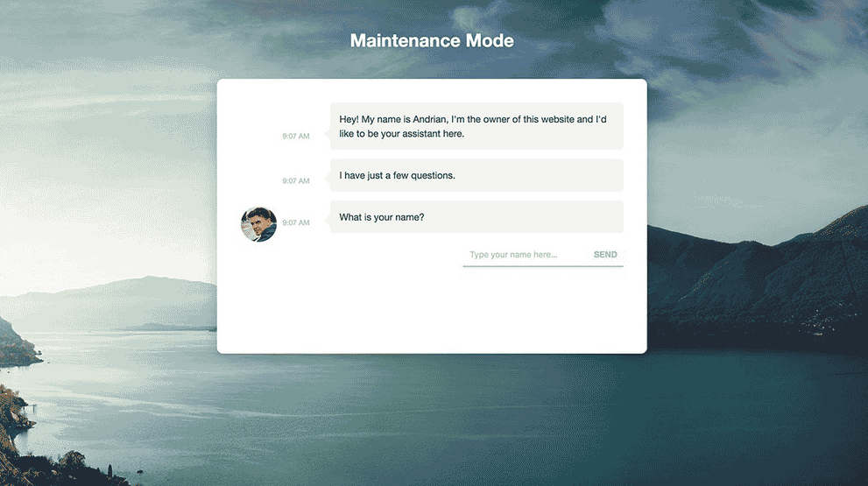Screen dimensions: 868x486
Task: Click the empty white area below the input
Action: [x=432, y=311]
